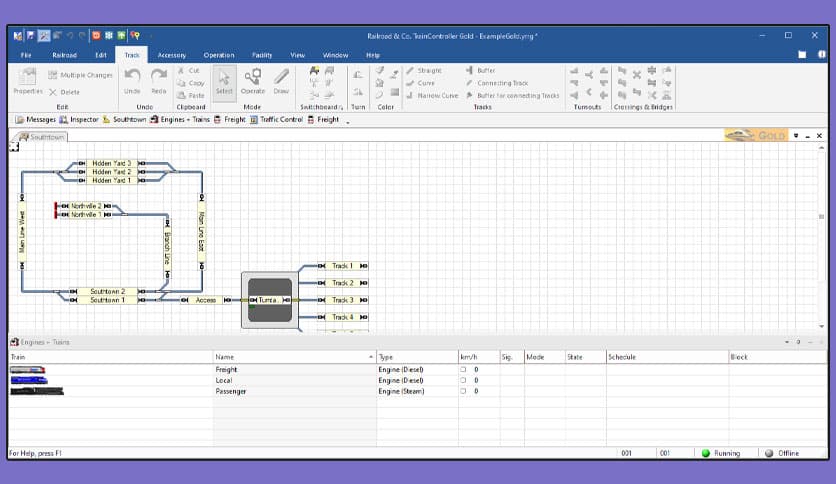836x484 pixels.
Task: Expand the window bar overflow arrow
Action: (348, 122)
